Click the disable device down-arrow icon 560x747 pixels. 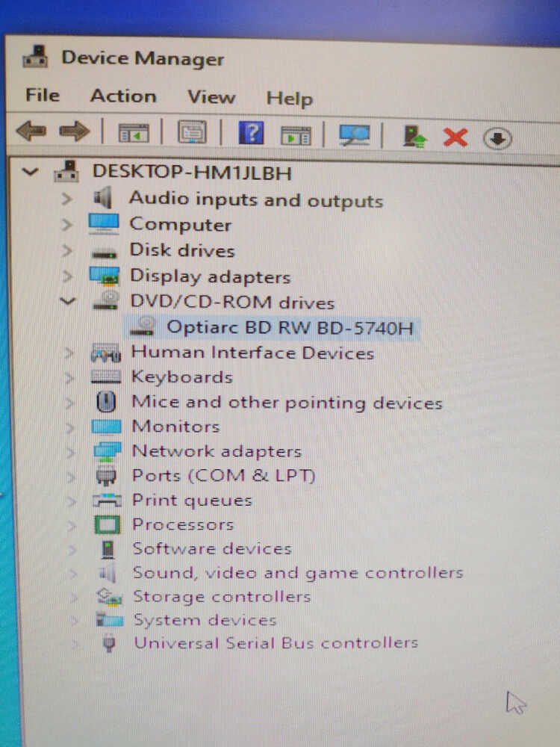497,139
